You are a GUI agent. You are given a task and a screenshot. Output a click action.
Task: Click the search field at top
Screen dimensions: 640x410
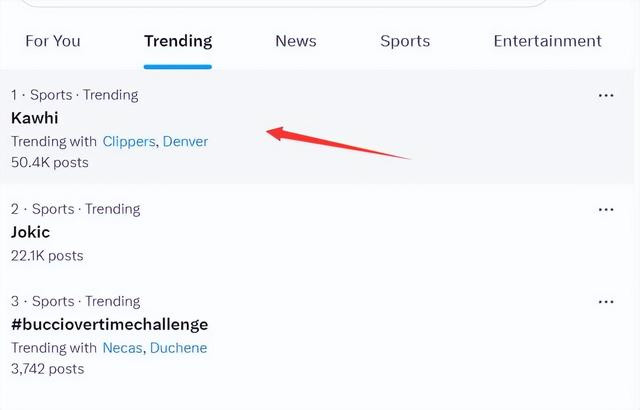click(x=284, y=2)
